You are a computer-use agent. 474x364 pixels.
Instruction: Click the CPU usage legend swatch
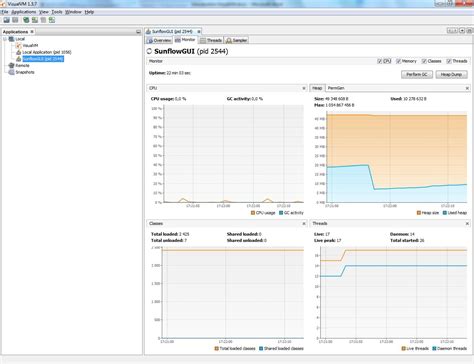click(x=253, y=213)
